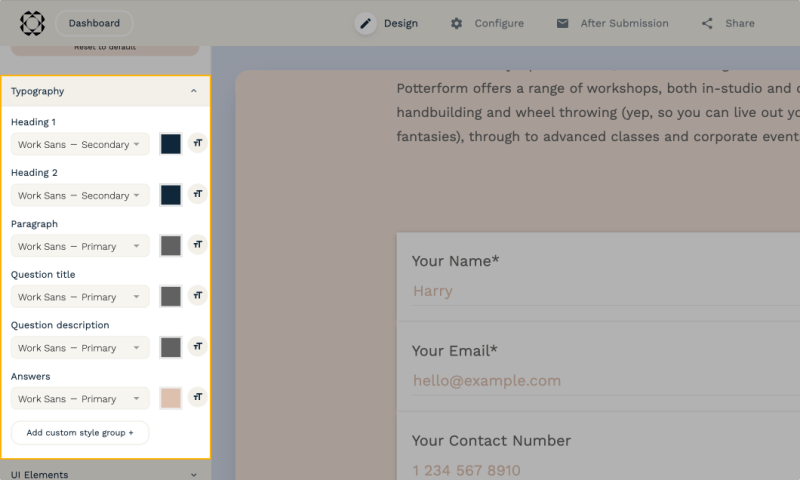Open Answers font dropdown
Screen dimensions: 800x480
80,398
